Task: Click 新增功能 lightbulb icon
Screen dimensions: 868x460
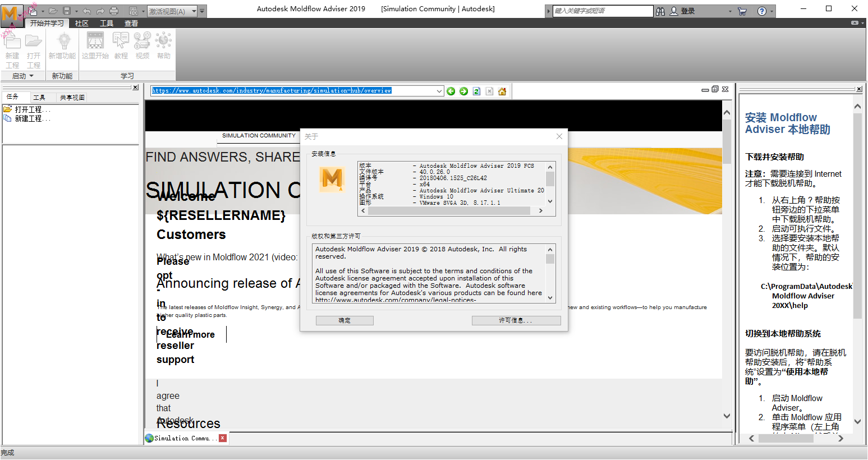Action: click(x=62, y=46)
